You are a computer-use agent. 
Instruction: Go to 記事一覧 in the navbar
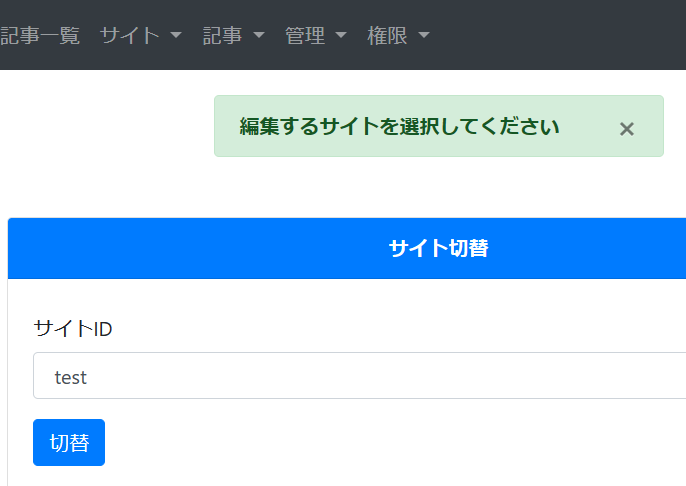click(40, 36)
